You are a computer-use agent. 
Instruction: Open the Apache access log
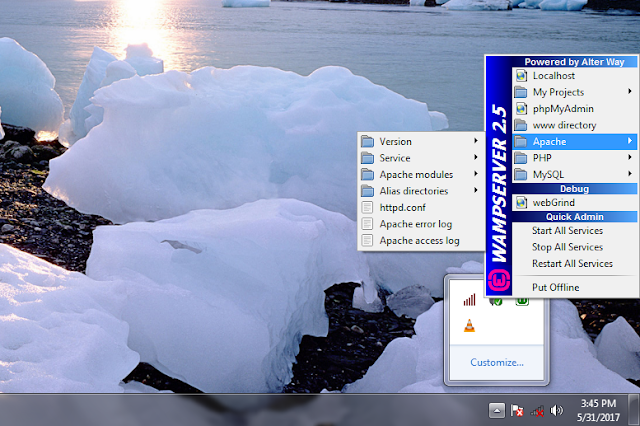tap(420, 241)
